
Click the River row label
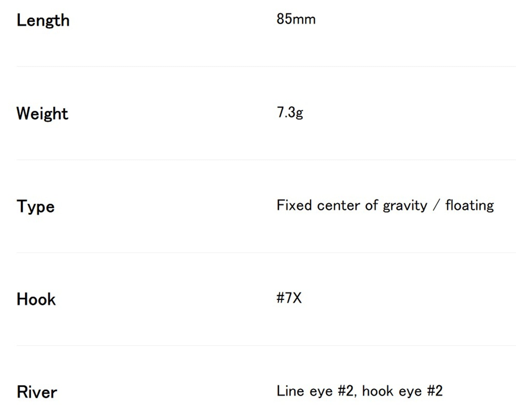click(37, 392)
